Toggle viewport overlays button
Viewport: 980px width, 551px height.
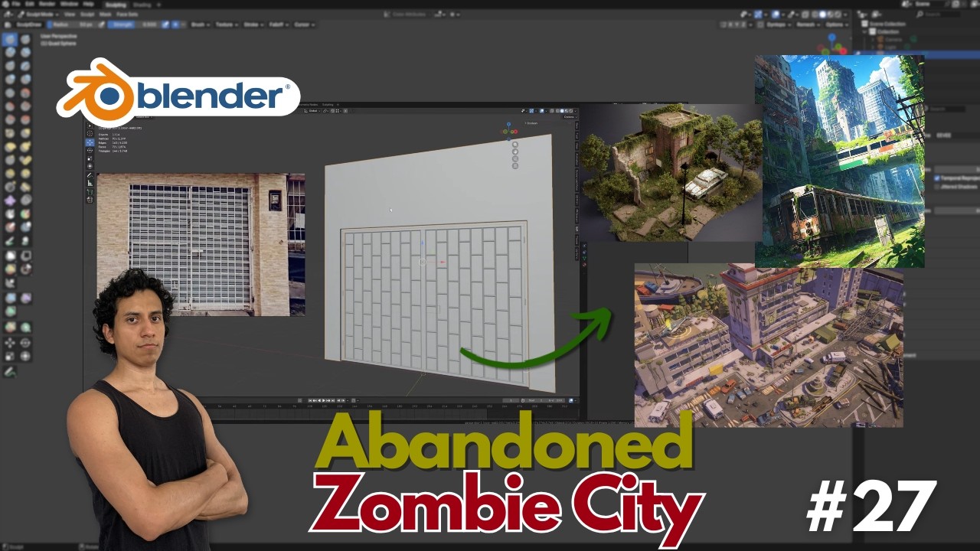coord(775,15)
